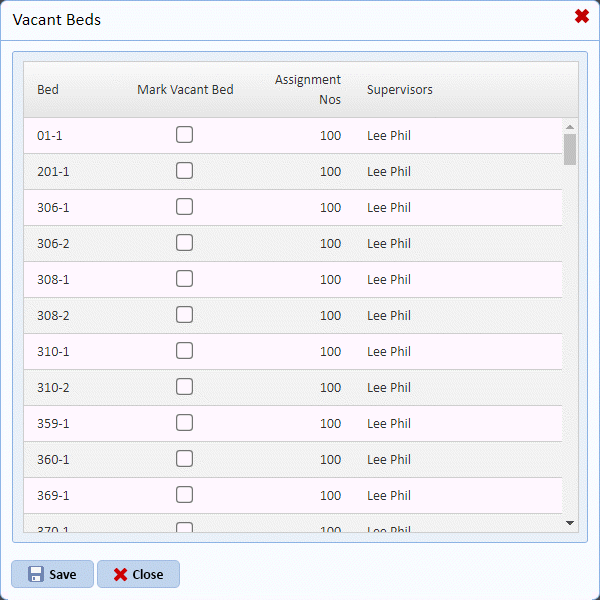
Task: Mark bed 359-1 as vacant
Action: click(x=185, y=423)
